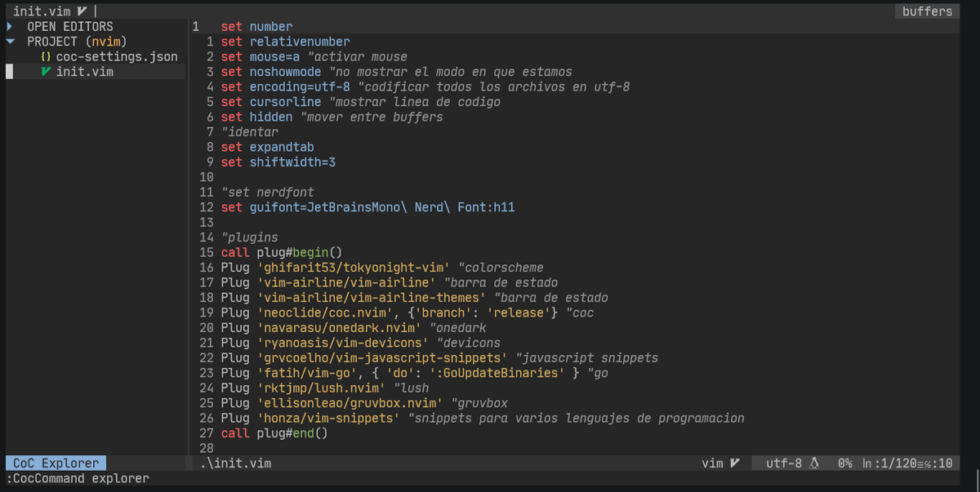Click the 'vim-airline/vim-airline-themes' plugin string
Image resolution: width=980 pixels, height=492 pixels.
pyautogui.click(x=372, y=298)
